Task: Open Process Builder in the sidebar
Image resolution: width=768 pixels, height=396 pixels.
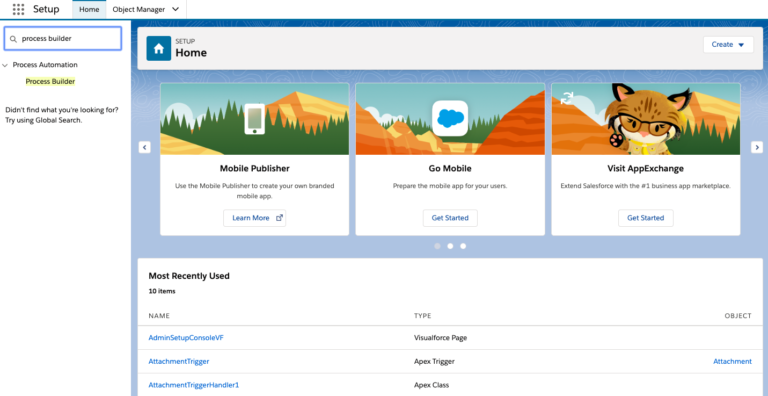Action: point(50,81)
